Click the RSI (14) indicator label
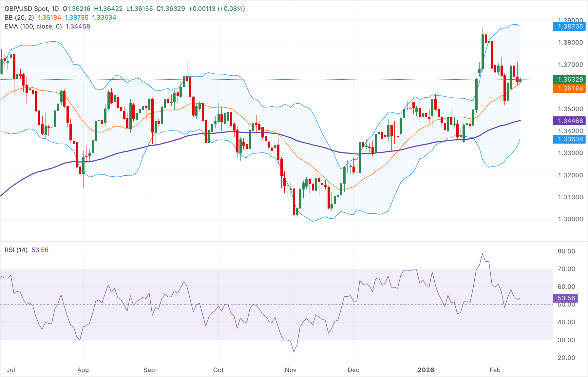Image resolution: width=588 pixels, height=377 pixels. click(x=16, y=250)
